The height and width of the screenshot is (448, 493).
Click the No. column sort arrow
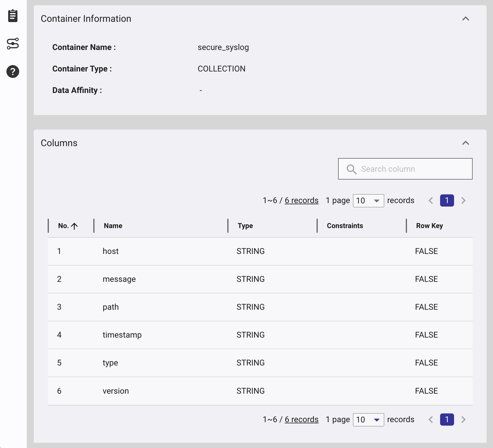click(74, 226)
